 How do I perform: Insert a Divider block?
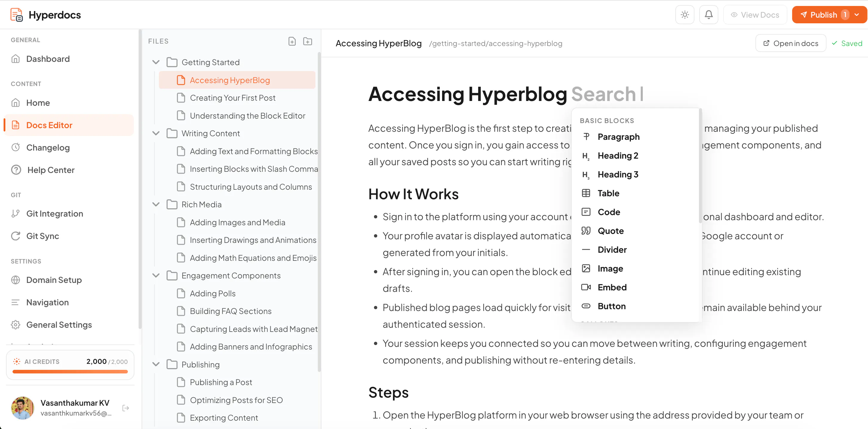[636, 249]
